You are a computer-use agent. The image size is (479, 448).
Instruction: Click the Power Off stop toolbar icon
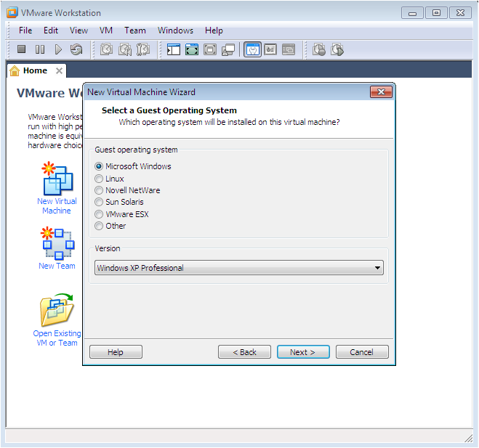[21, 49]
